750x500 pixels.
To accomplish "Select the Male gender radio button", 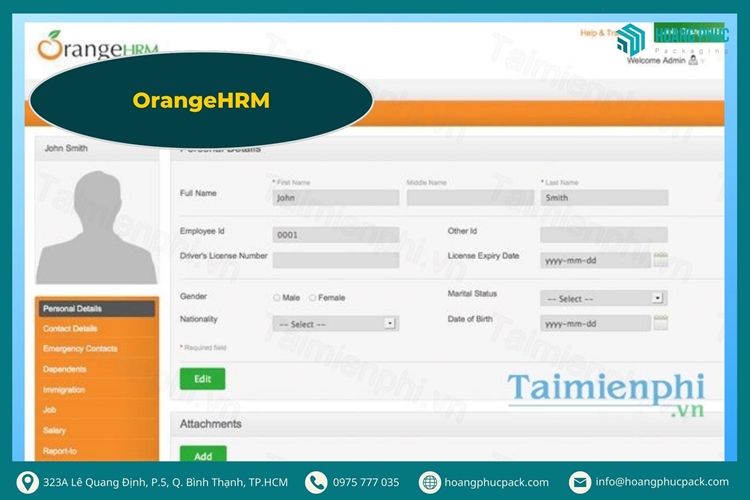I will click(276, 298).
